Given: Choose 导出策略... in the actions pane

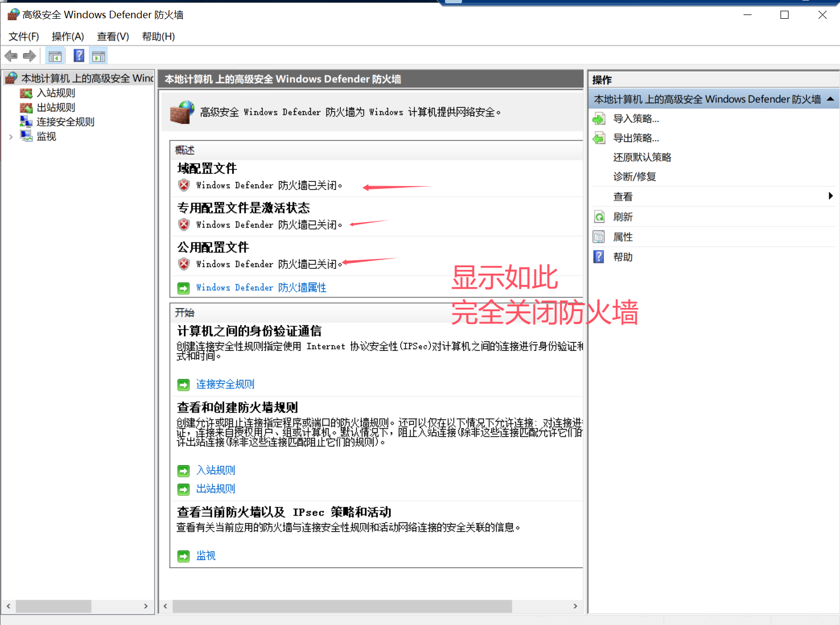Looking at the screenshot, I should pos(636,138).
